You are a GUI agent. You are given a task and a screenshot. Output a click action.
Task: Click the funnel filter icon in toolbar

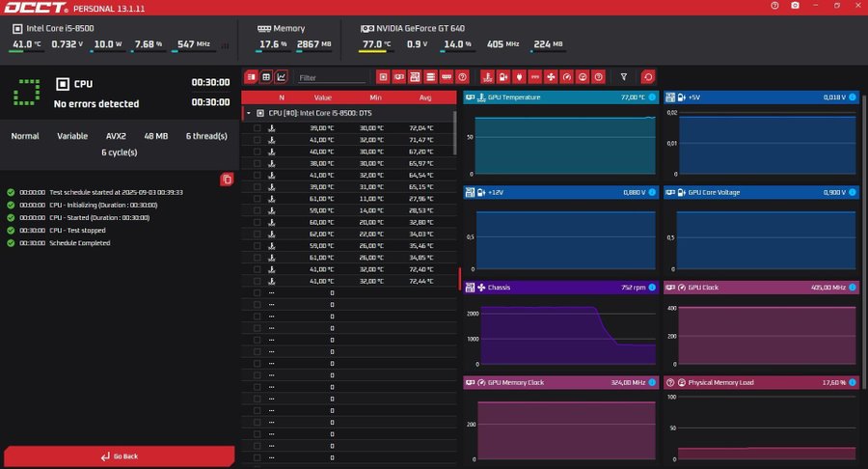[624, 77]
